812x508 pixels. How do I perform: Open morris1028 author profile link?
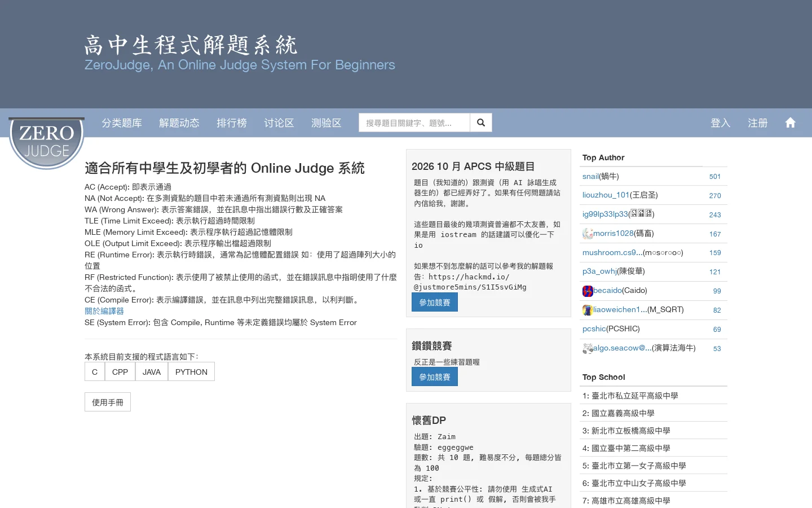tap(614, 233)
